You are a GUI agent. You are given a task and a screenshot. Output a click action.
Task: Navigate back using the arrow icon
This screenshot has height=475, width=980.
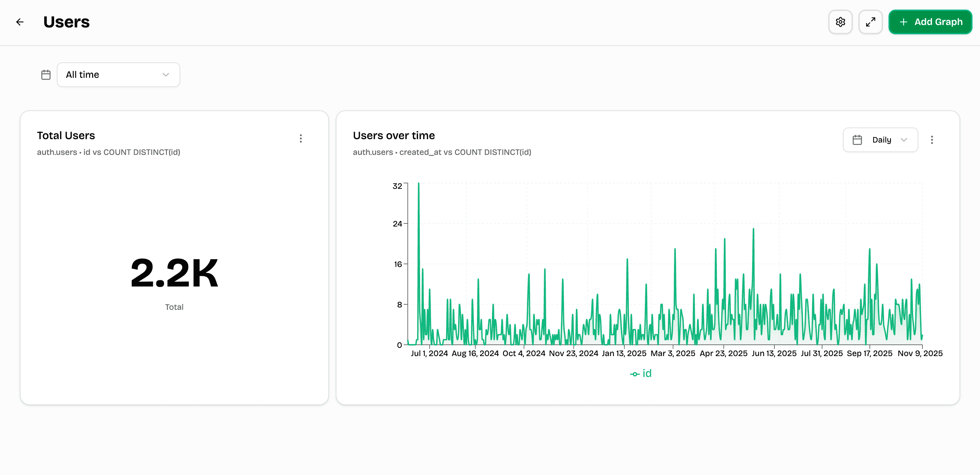20,22
